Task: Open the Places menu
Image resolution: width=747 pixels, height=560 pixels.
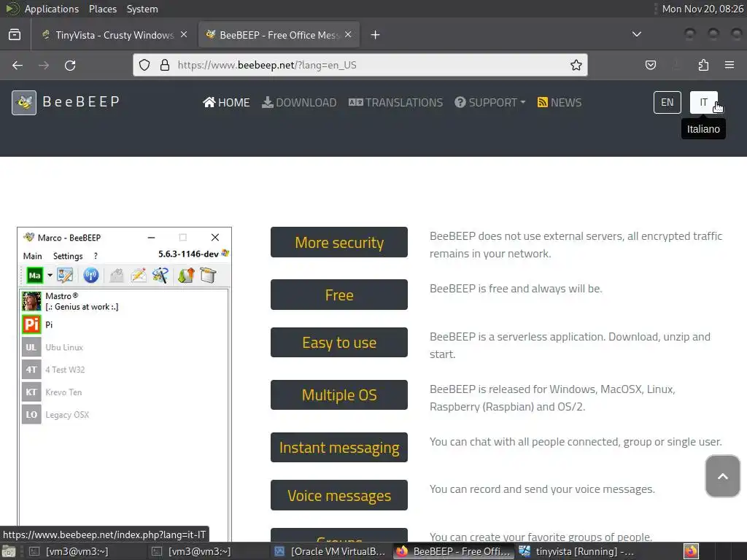Action: coord(102,9)
